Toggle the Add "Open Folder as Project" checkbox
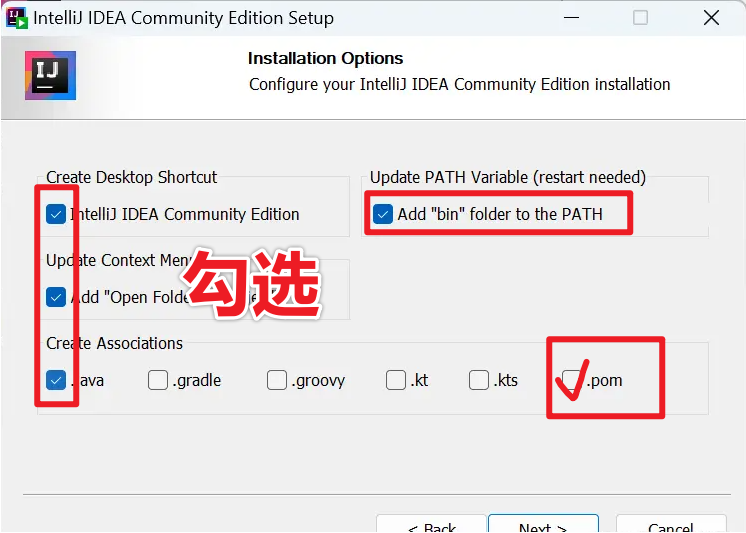This screenshot has height=533, width=746. tap(56, 297)
